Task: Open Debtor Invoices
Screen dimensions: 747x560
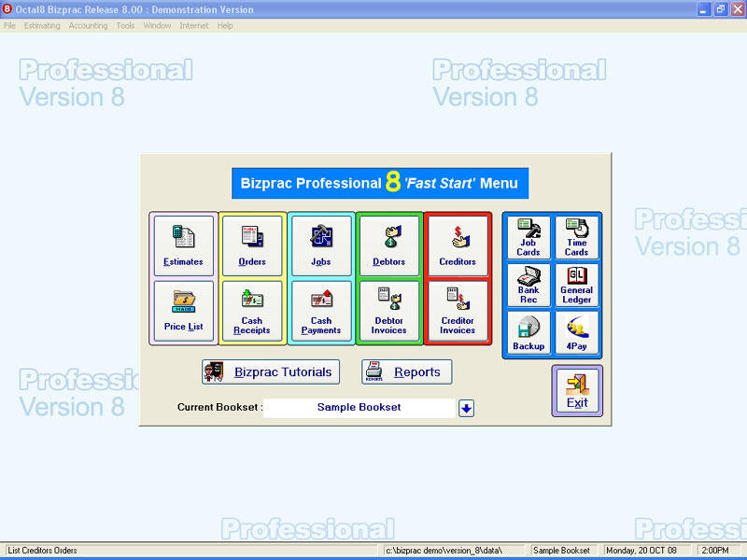Action: tap(389, 311)
